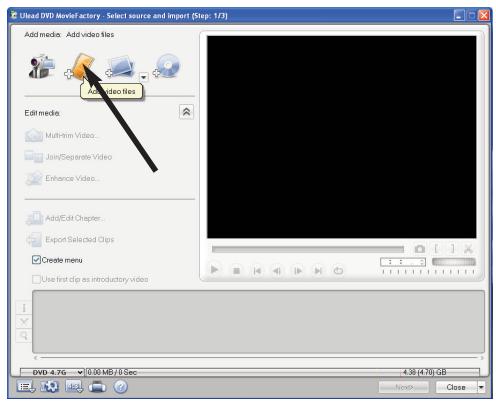
Task: Choose Export Selected Clips
Action: tap(70, 240)
